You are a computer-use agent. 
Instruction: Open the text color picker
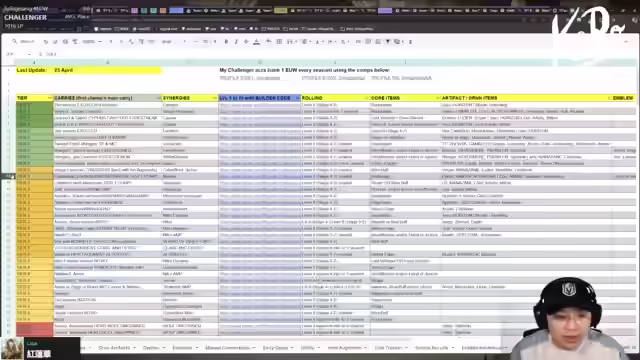tap(256, 42)
